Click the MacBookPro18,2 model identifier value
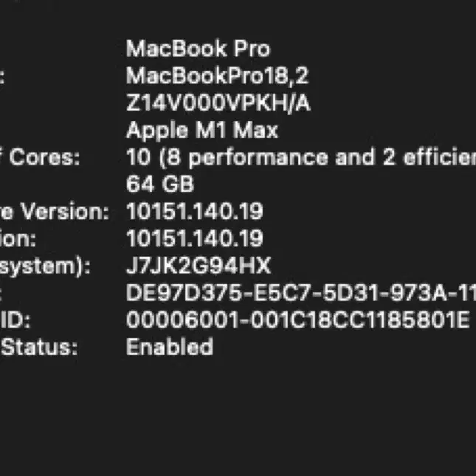This screenshot has width=476, height=476. [x=218, y=76]
